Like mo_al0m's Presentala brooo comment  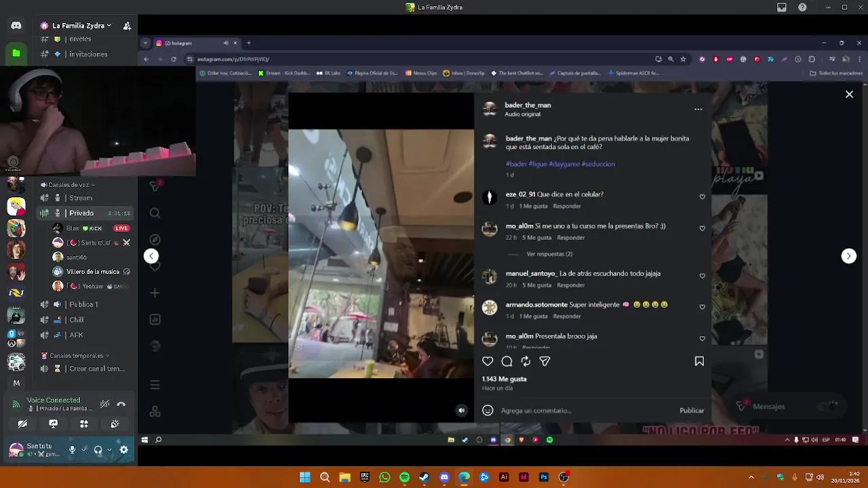point(702,339)
